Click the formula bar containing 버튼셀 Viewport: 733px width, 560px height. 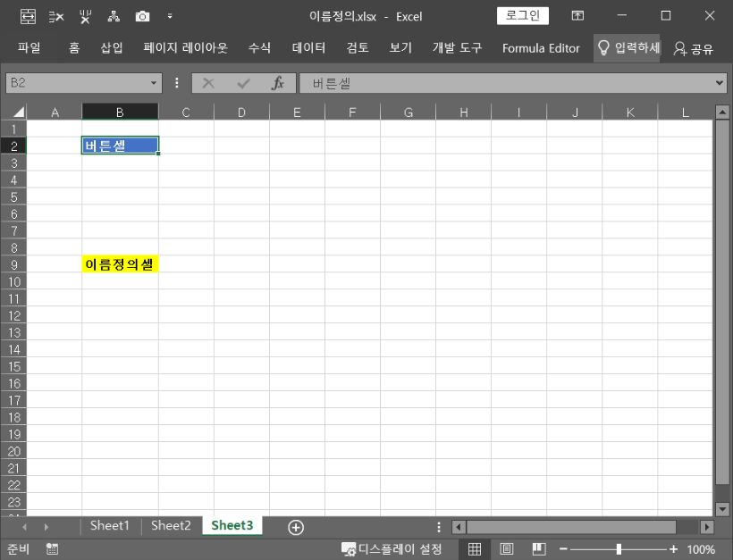coord(506,83)
